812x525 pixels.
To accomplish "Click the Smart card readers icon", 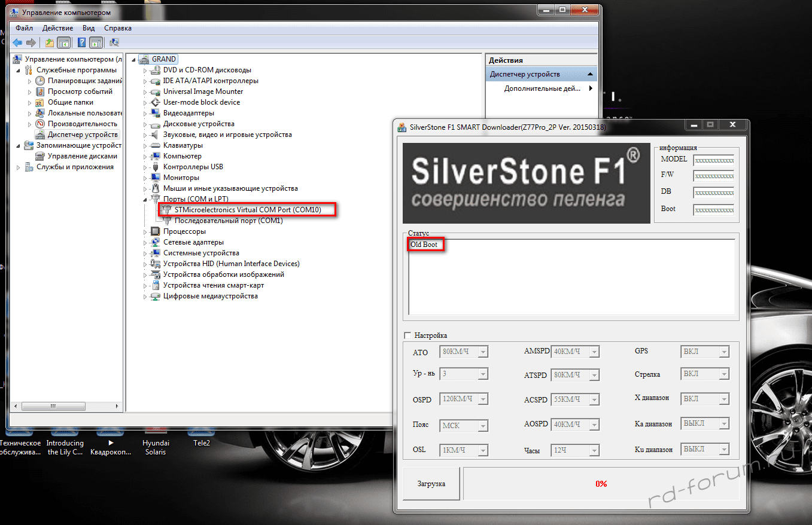I will (x=155, y=285).
